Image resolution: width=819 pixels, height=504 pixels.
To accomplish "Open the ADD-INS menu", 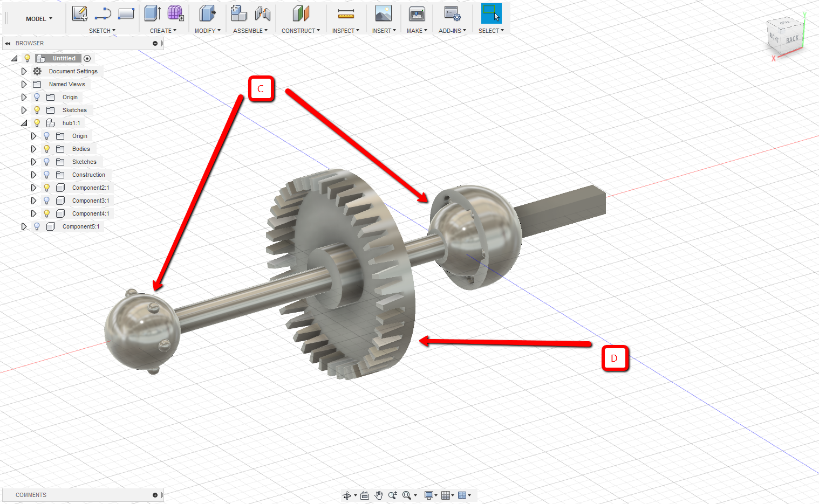I will pyautogui.click(x=452, y=31).
